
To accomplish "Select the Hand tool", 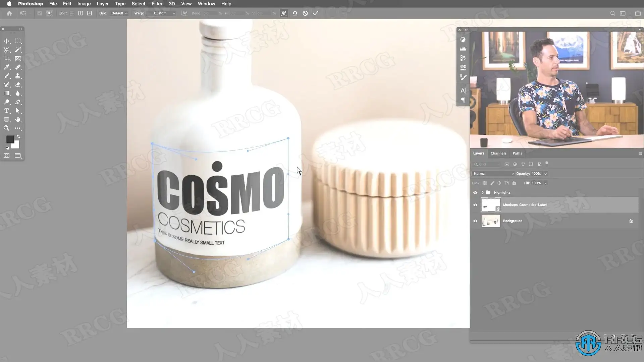I will click(x=18, y=119).
